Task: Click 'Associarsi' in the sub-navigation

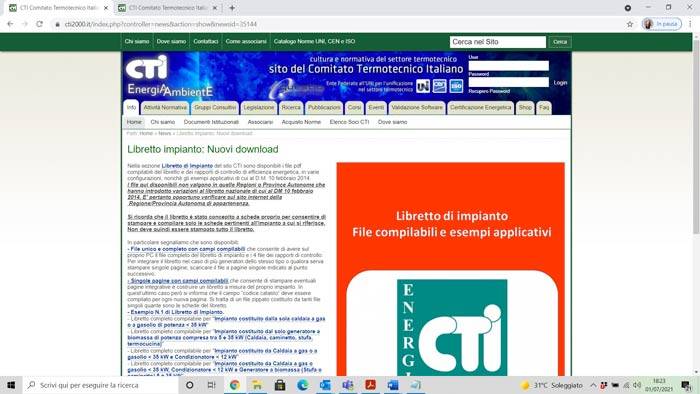Action: click(x=260, y=122)
